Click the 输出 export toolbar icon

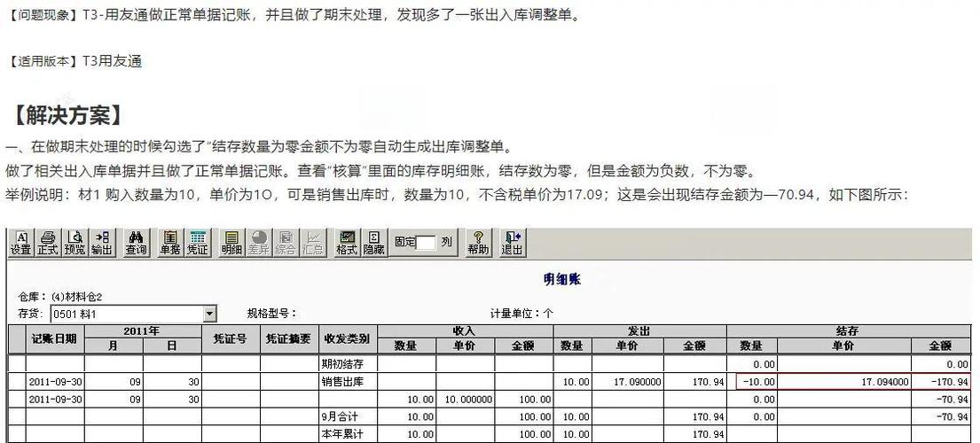tap(102, 243)
